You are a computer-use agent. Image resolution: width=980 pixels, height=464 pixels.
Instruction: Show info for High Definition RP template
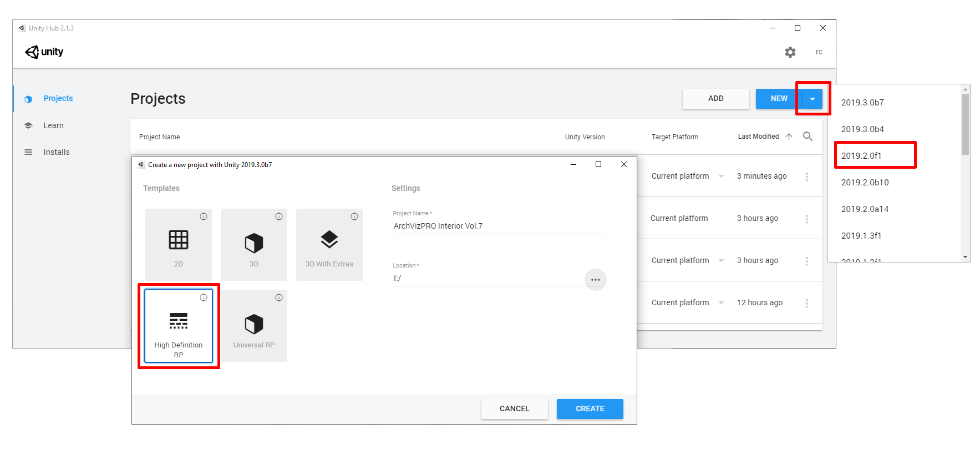204,297
